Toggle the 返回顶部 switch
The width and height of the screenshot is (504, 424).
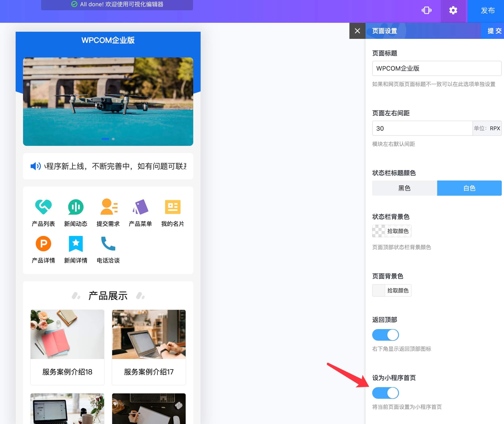coord(385,335)
